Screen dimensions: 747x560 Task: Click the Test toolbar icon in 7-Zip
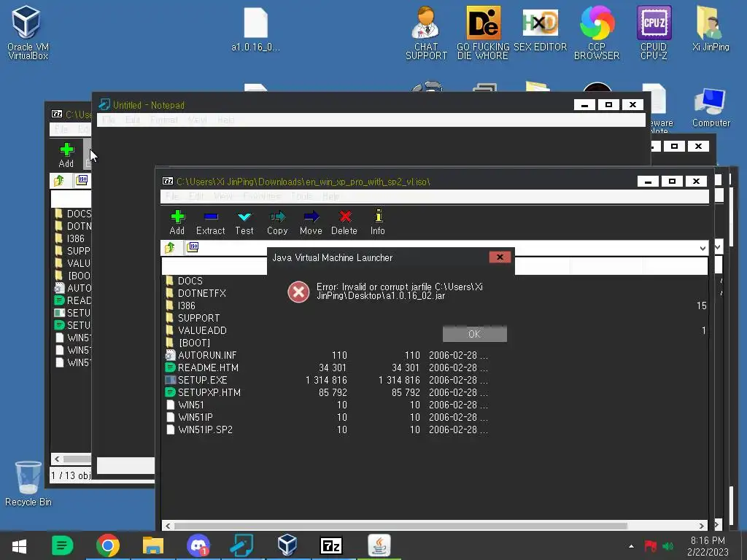tap(244, 222)
